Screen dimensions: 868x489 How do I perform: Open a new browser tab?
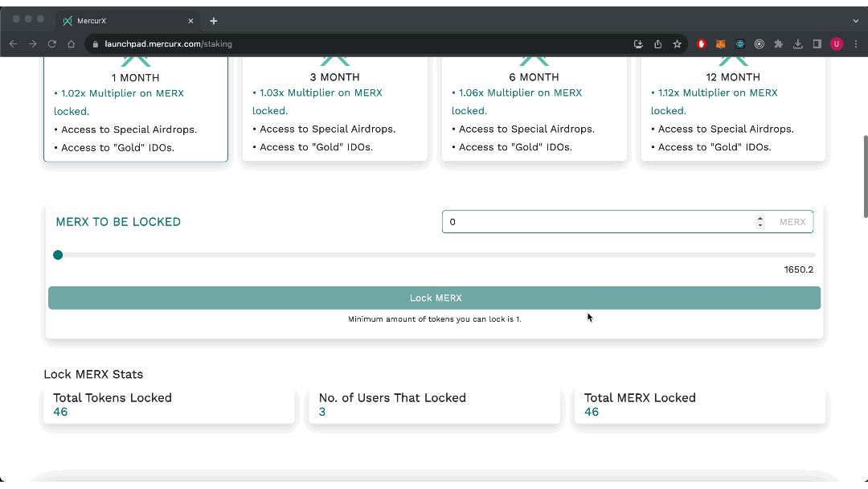(214, 21)
